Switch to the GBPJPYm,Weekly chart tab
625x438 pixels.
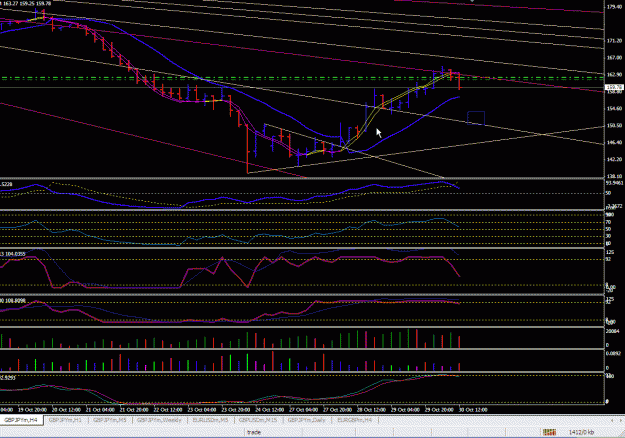coord(159,420)
